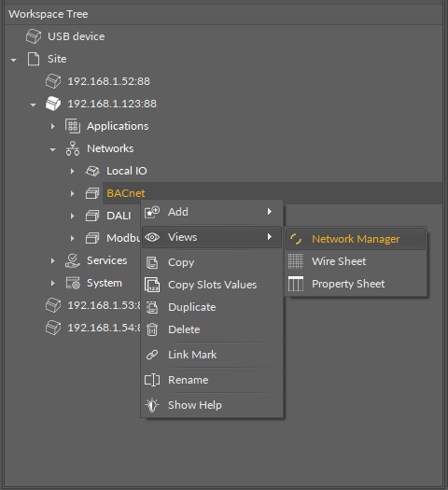
Task: Click the Delete trash icon
Action: pos(152,329)
